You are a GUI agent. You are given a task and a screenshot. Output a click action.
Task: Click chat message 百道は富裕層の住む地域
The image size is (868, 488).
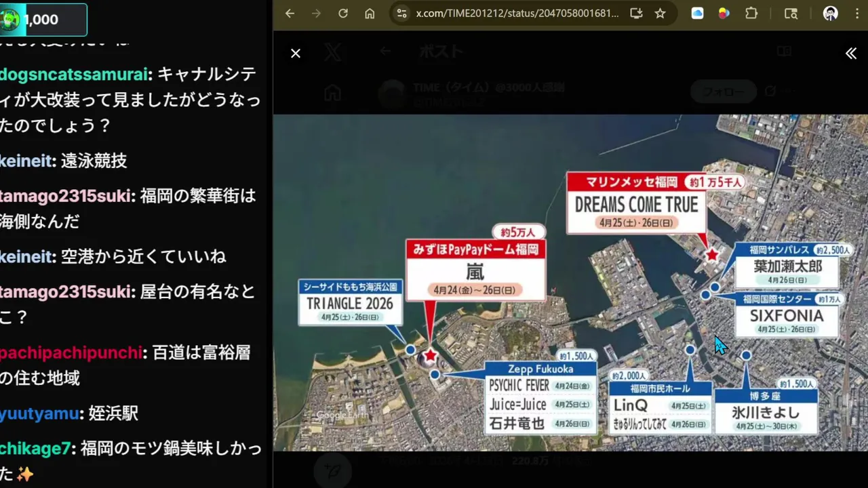[125, 365]
